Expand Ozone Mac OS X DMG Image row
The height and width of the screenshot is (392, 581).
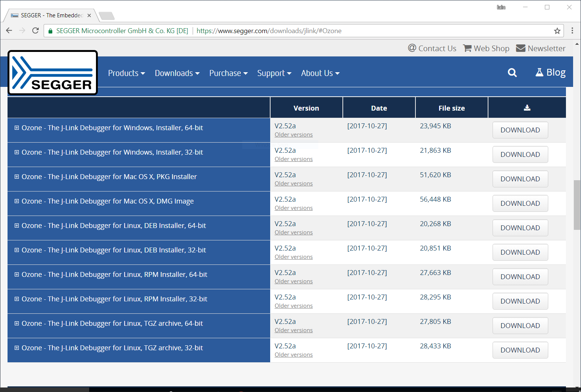[x=17, y=201]
